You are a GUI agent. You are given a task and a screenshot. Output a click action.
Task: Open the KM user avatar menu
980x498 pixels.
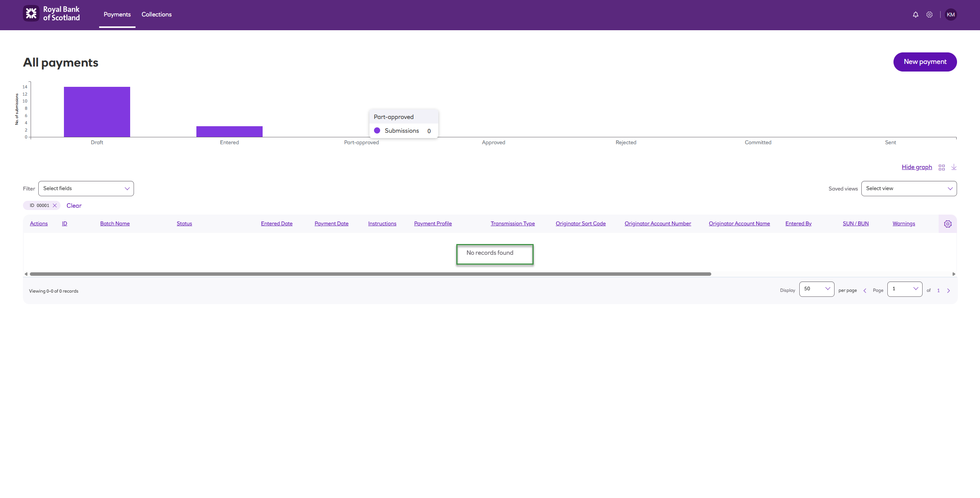click(x=951, y=15)
